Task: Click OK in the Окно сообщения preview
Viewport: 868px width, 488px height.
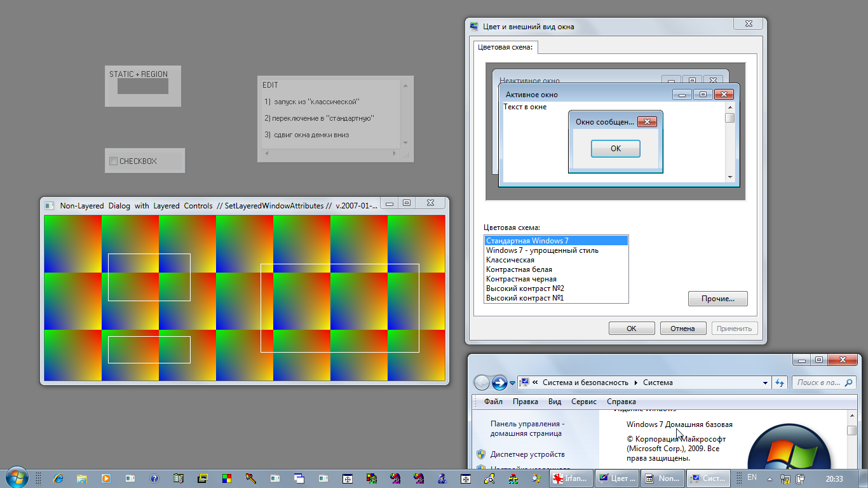Action: pos(616,149)
